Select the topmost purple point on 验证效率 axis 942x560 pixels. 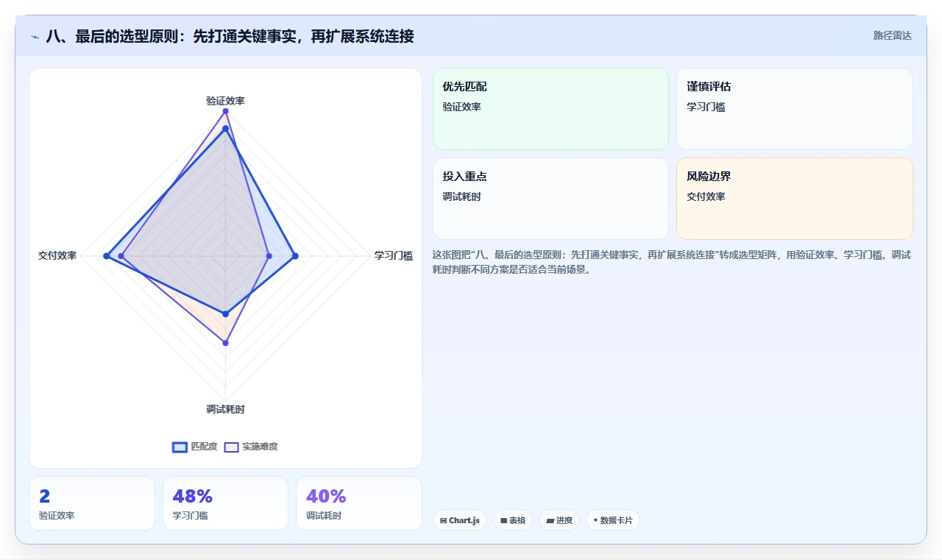[x=225, y=111]
